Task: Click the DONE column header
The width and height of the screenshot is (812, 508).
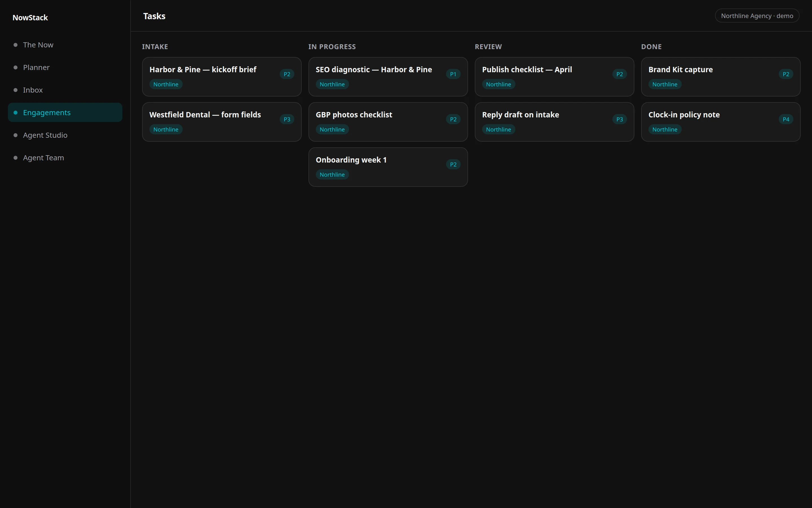Action: (651, 47)
